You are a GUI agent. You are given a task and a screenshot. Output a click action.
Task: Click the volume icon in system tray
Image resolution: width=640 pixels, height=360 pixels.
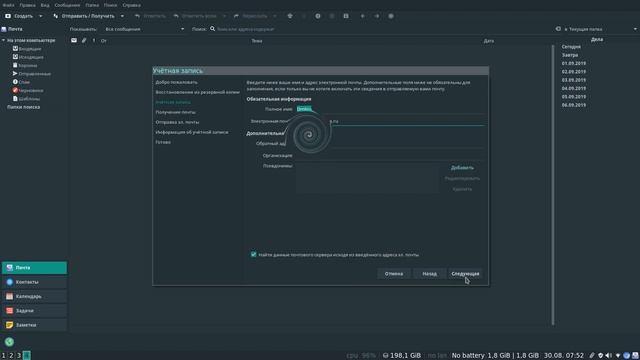609,356
